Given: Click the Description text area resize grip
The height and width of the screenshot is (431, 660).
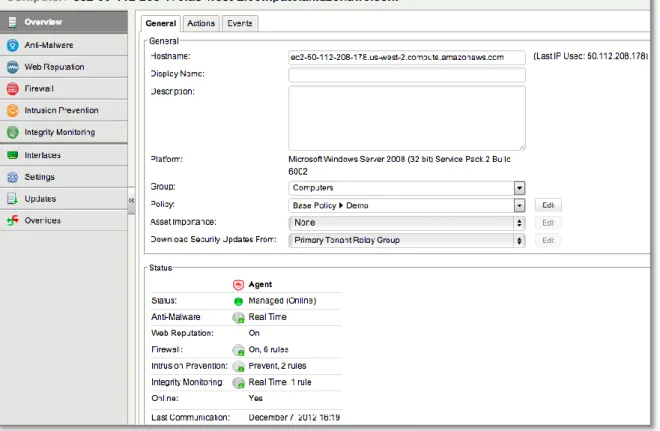Looking at the screenshot, I should 522,147.
